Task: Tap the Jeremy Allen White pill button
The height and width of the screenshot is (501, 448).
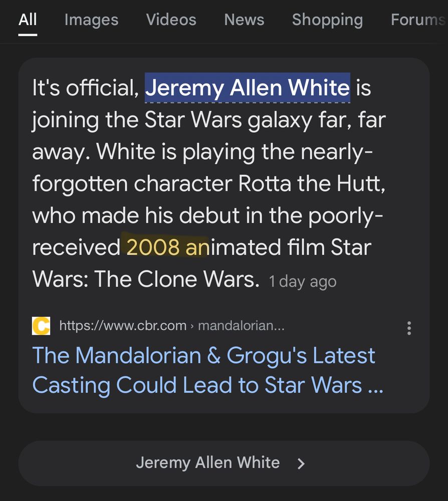Action: coord(223,463)
